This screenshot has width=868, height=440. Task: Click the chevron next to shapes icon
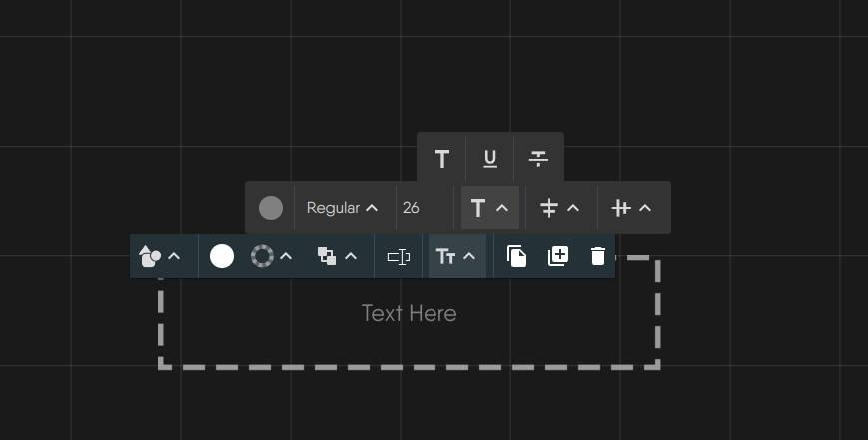174,257
